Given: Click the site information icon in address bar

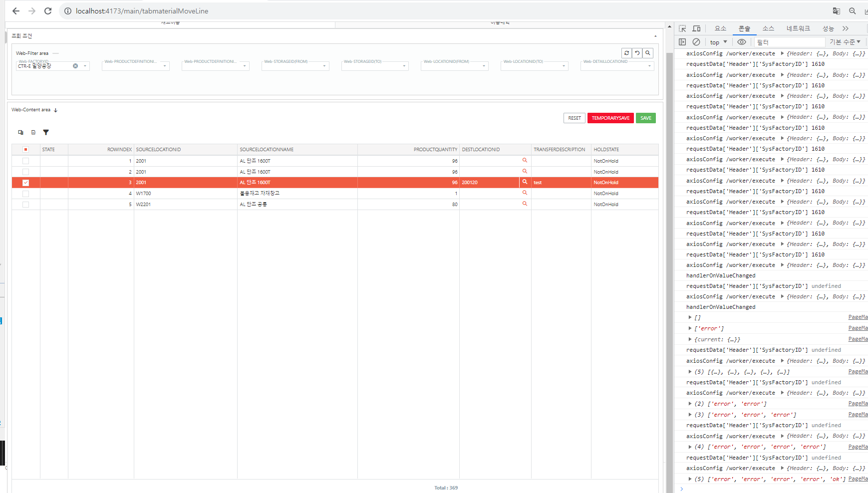Looking at the screenshot, I should click(68, 11).
